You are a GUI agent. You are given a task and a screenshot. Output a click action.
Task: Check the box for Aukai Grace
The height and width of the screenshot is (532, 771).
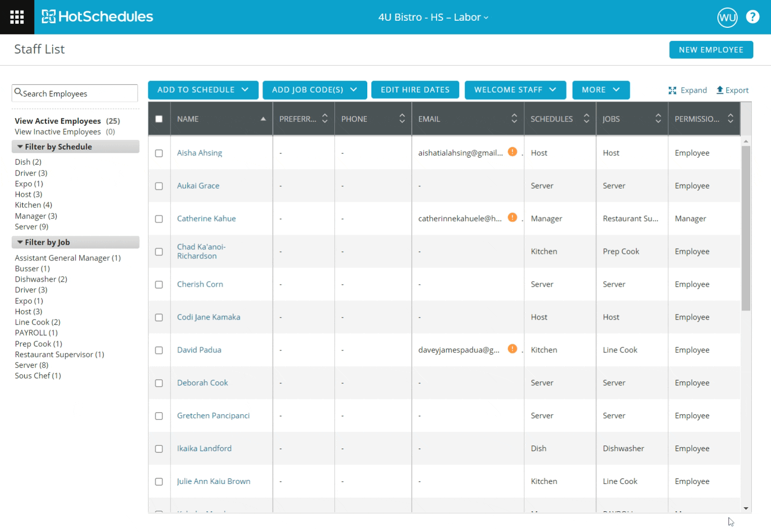(159, 186)
